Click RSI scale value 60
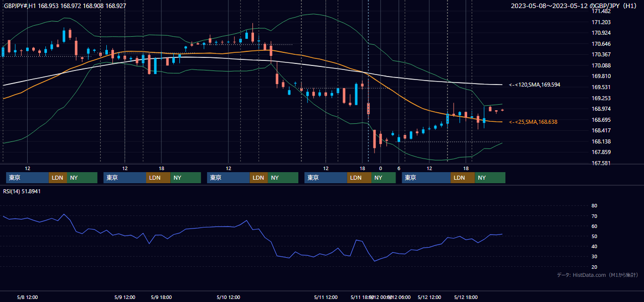This screenshot has width=644, height=302. tap(594, 226)
